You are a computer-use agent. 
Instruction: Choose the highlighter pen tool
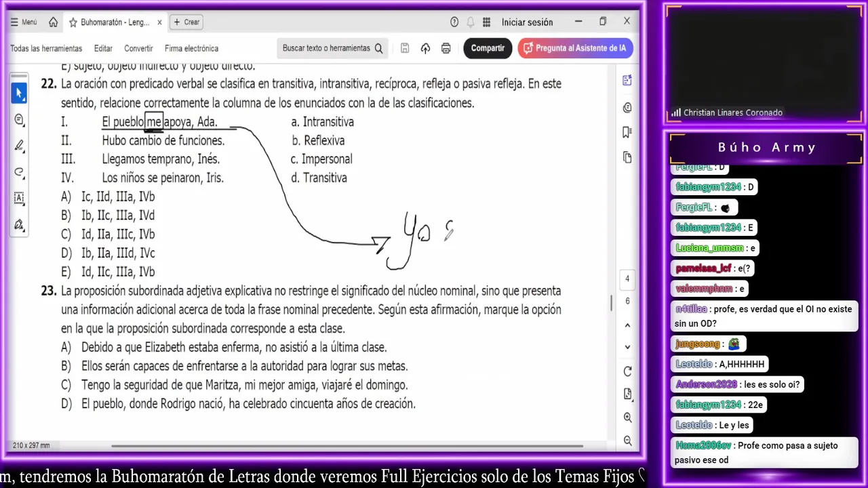click(x=19, y=146)
